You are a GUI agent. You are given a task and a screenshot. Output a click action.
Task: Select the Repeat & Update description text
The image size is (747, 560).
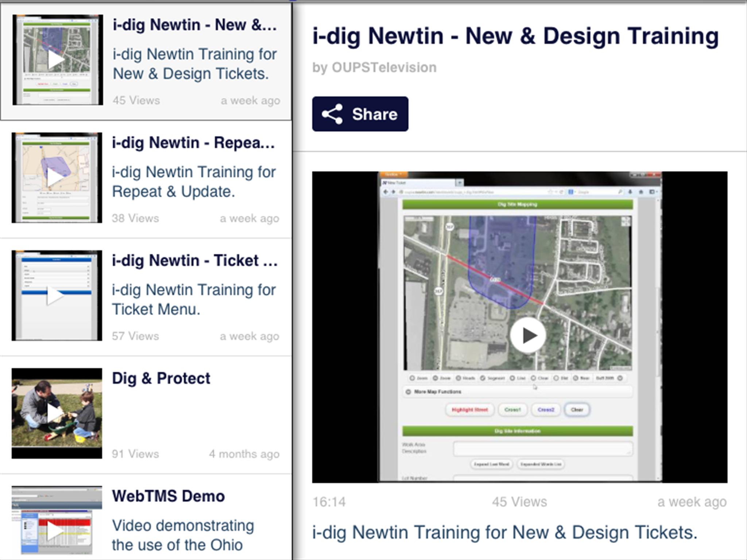click(x=194, y=182)
